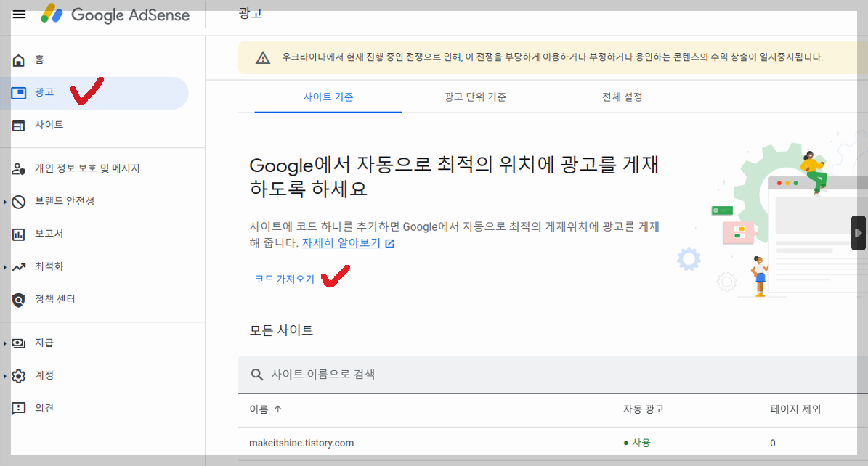Screen dimensions: 868x466
Task: Click the 사용 status of makeitshine.tistory.com
Action: point(637,443)
